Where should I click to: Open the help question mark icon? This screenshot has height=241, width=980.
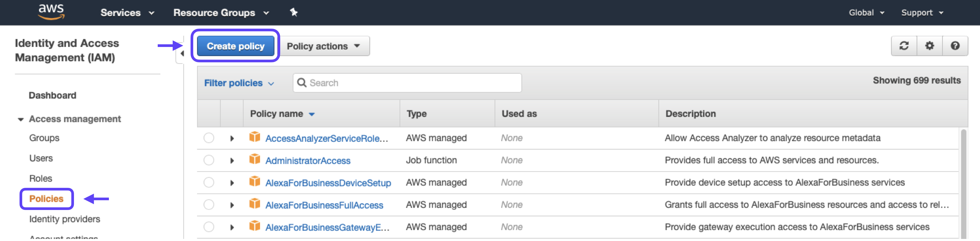coord(955,46)
